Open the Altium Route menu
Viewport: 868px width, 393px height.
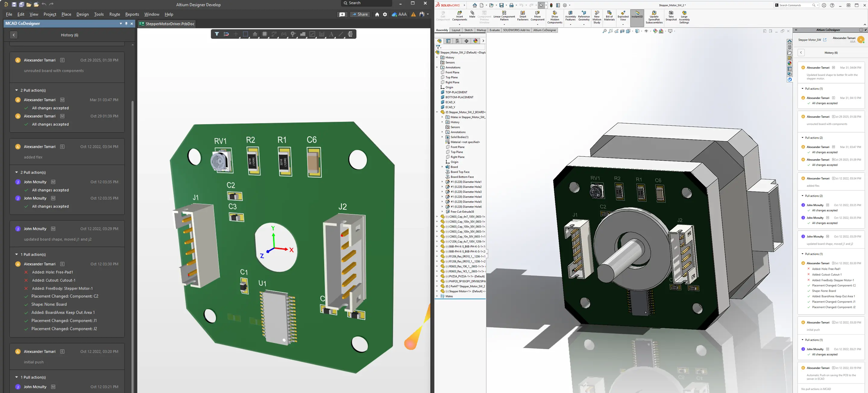tap(115, 14)
